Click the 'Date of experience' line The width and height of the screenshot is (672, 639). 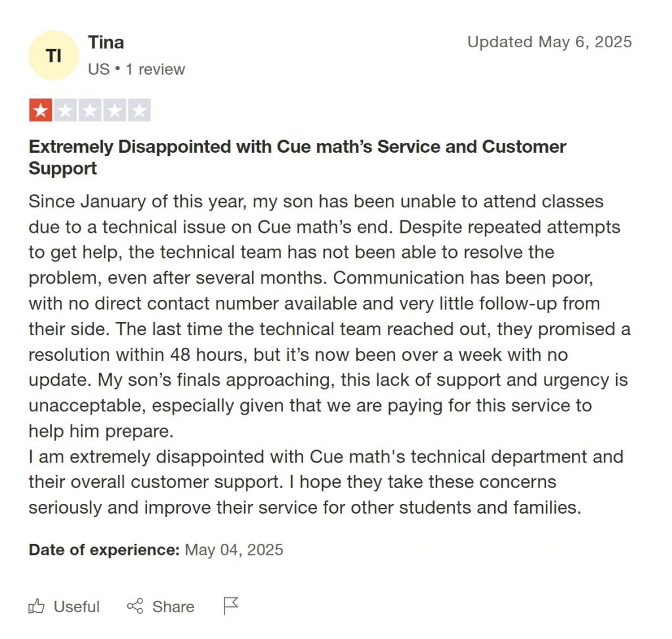click(156, 550)
